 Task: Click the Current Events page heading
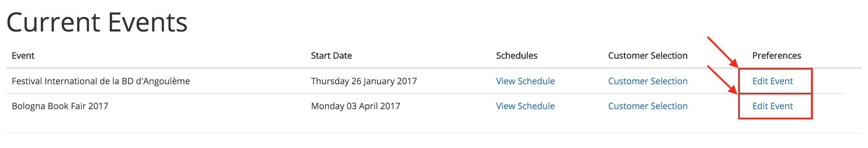click(97, 23)
